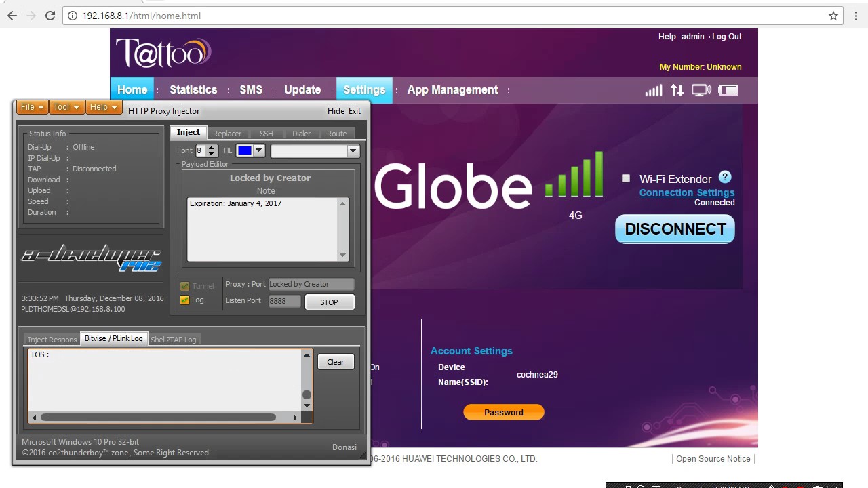Click the Tattoo logo
The width and height of the screenshot is (868, 488).
(x=163, y=52)
